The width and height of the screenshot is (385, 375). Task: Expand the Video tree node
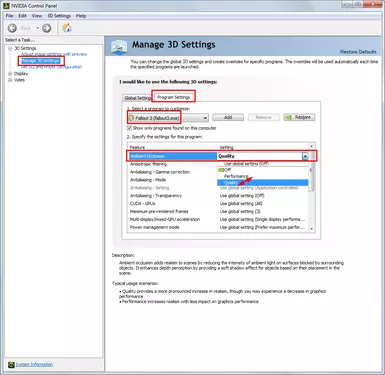point(10,80)
